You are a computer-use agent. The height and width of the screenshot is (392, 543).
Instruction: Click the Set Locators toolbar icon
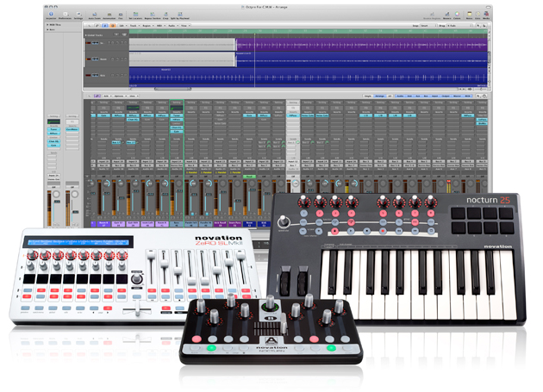point(135,16)
